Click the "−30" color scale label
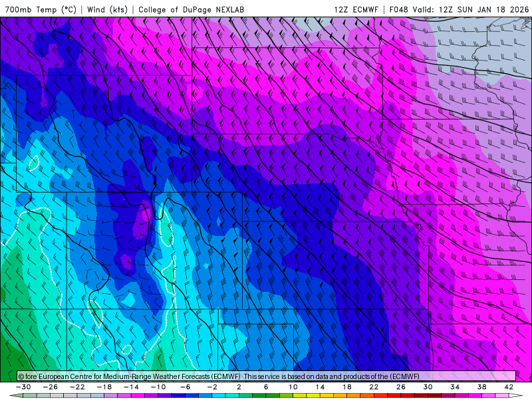532x399 pixels. tap(23, 387)
